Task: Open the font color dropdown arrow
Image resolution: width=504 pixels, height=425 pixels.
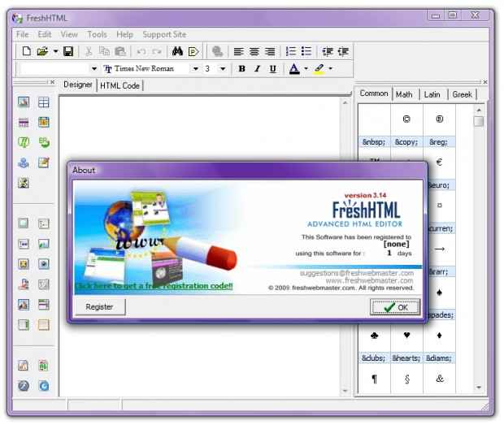Action: (x=306, y=68)
